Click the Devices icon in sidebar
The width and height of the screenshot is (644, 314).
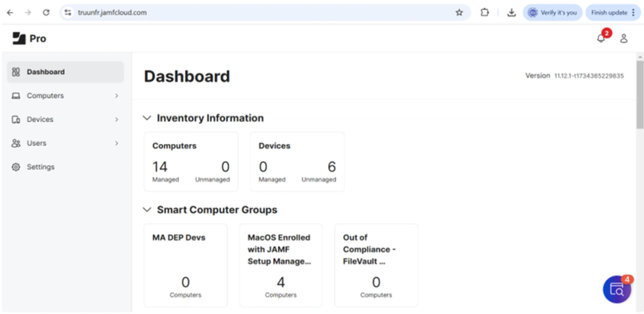tap(16, 119)
